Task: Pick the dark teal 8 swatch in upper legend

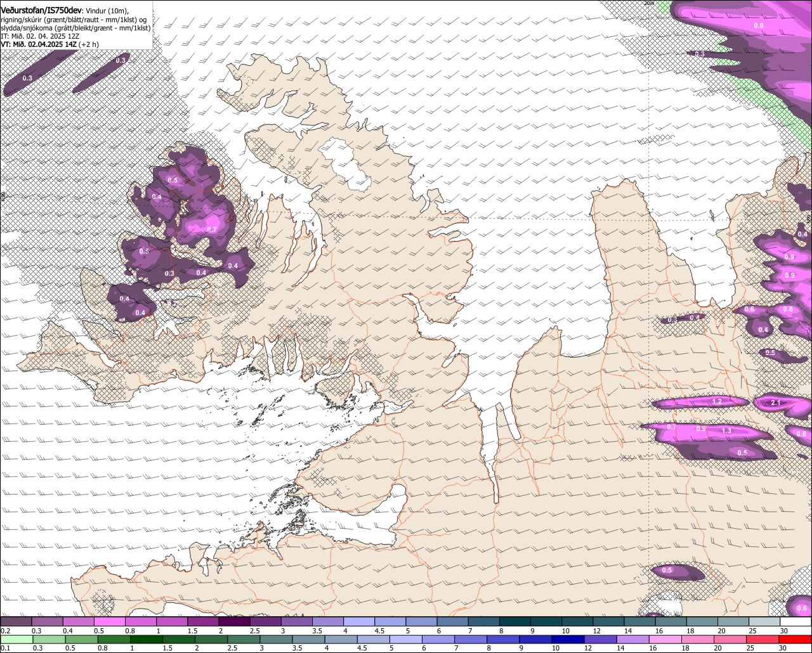Action: pos(515,622)
